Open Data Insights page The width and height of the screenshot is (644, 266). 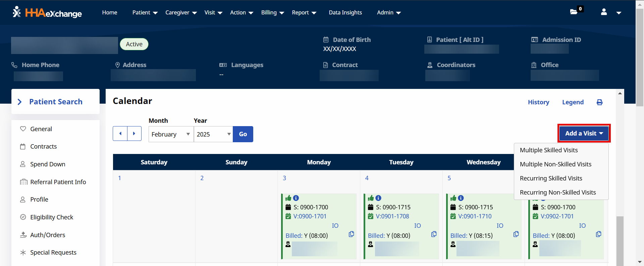click(x=345, y=12)
